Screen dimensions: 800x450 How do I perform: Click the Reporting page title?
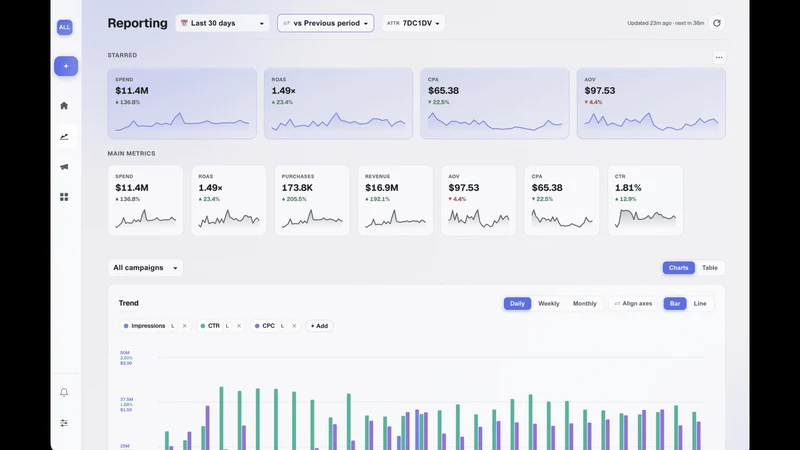click(137, 23)
